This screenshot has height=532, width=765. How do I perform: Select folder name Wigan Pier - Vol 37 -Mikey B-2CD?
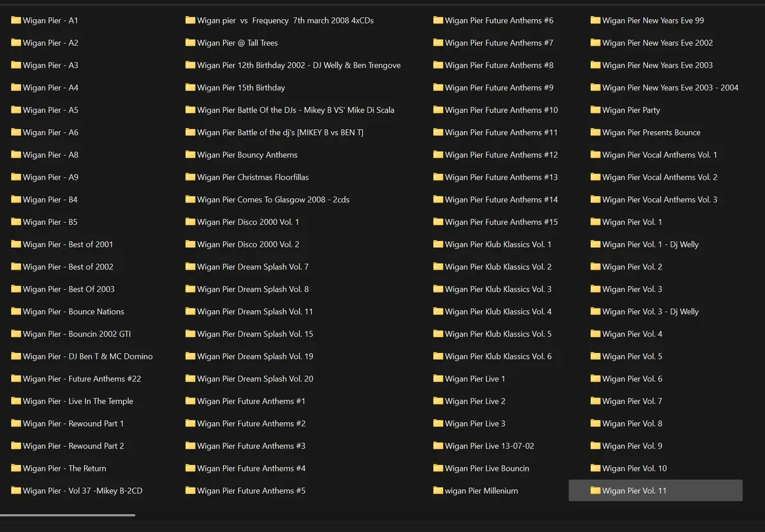click(83, 491)
